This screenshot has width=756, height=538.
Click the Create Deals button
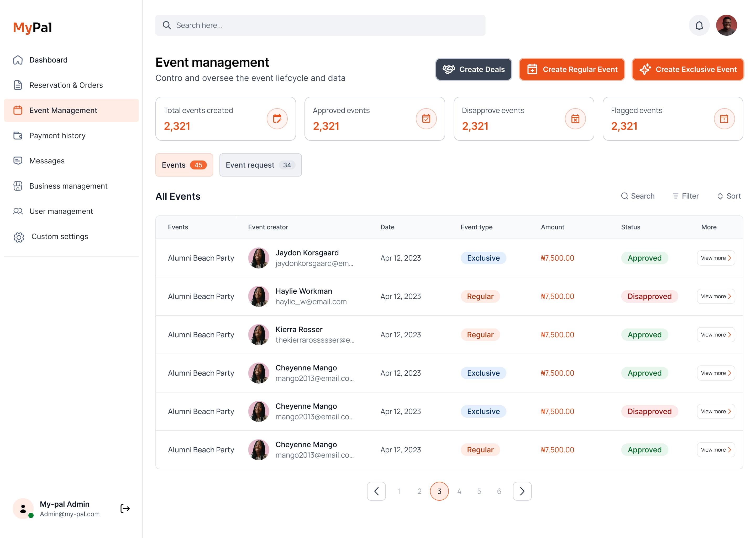tap(474, 69)
